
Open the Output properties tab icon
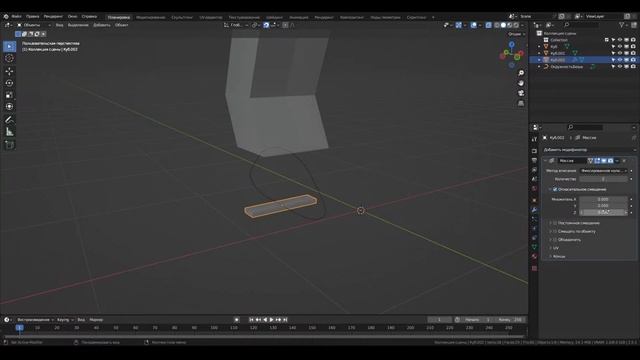[534, 160]
